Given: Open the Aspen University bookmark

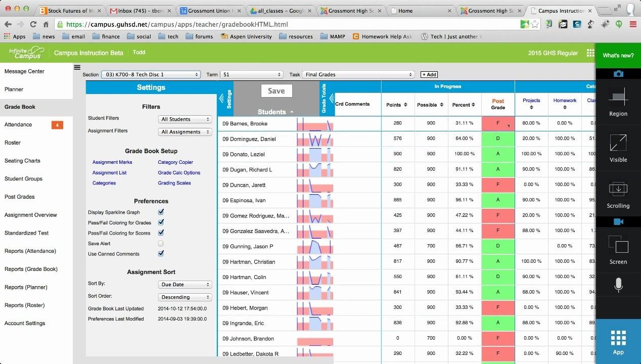Looking at the screenshot, I should coord(246,36).
